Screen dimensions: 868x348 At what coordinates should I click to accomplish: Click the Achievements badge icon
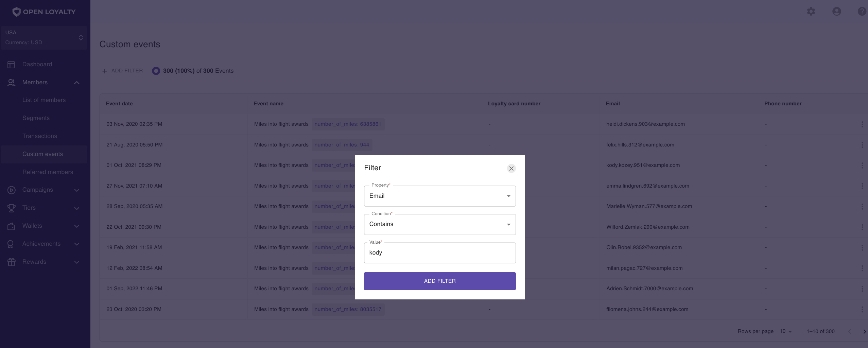click(11, 244)
